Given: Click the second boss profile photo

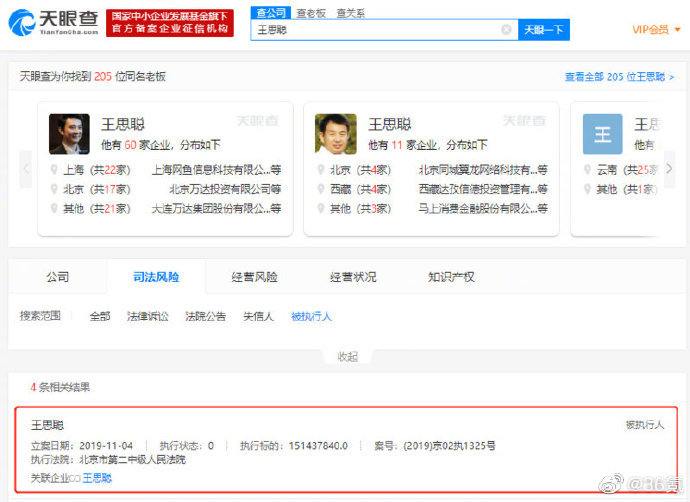Looking at the screenshot, I should point(336,134).
